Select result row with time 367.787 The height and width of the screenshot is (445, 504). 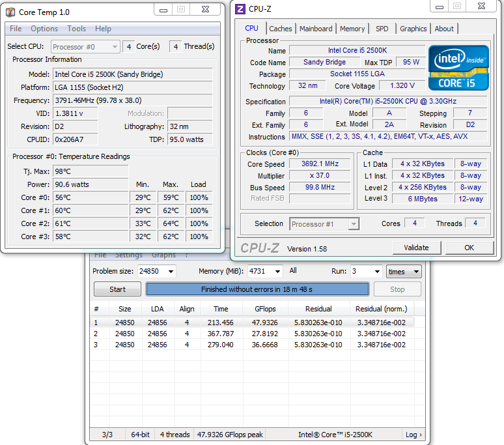(x=252, y=334)
